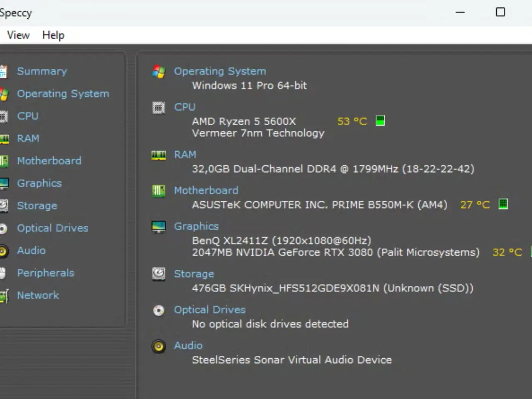Viewport: 532px width, 399px height.
Task: Click the Motherboard icon in summary panel
Action: (x=158, y=191)
